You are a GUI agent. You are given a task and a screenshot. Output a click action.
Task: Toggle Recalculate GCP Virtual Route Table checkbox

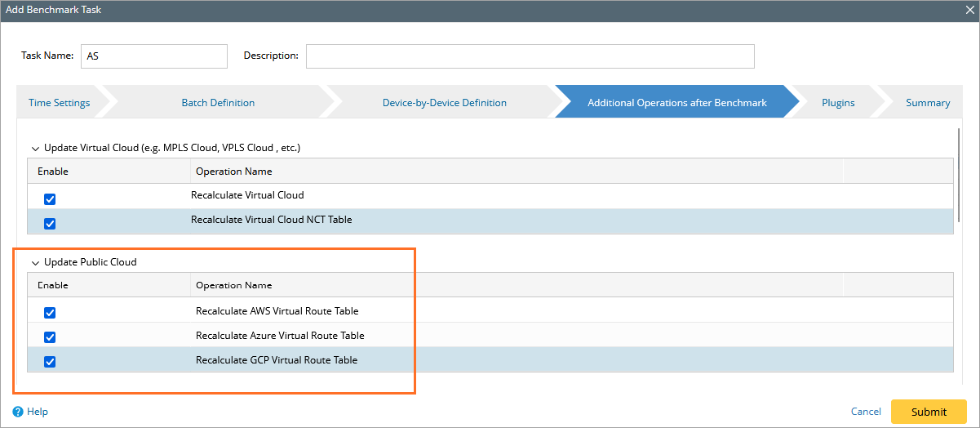50,362
